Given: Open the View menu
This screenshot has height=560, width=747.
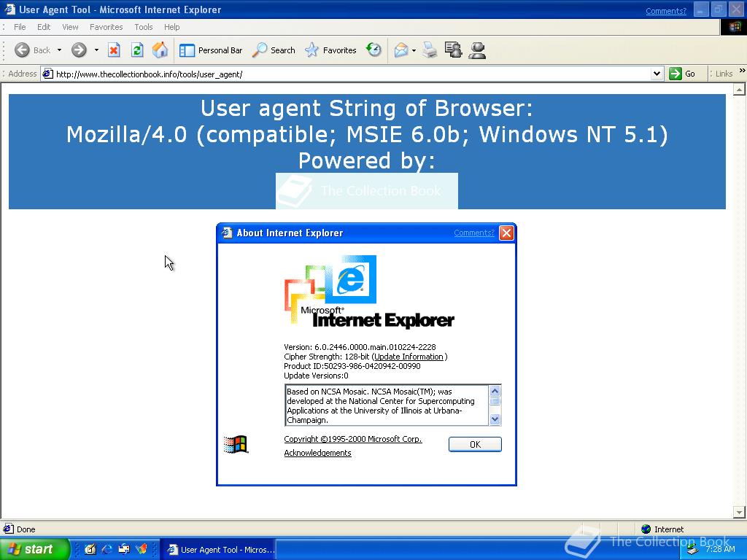Looking at the screenshot, I should (x=70, y=27).
